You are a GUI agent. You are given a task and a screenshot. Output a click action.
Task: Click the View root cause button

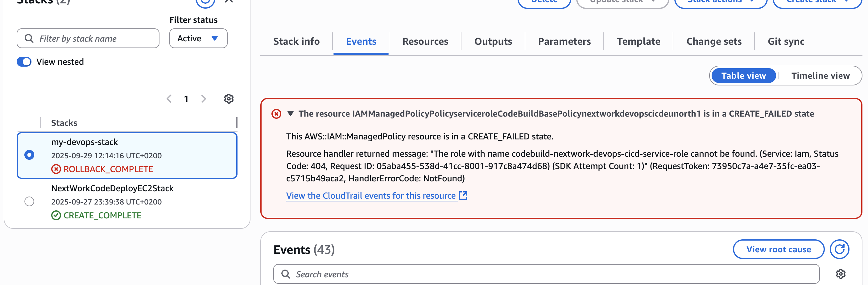[x=778, y=249]
